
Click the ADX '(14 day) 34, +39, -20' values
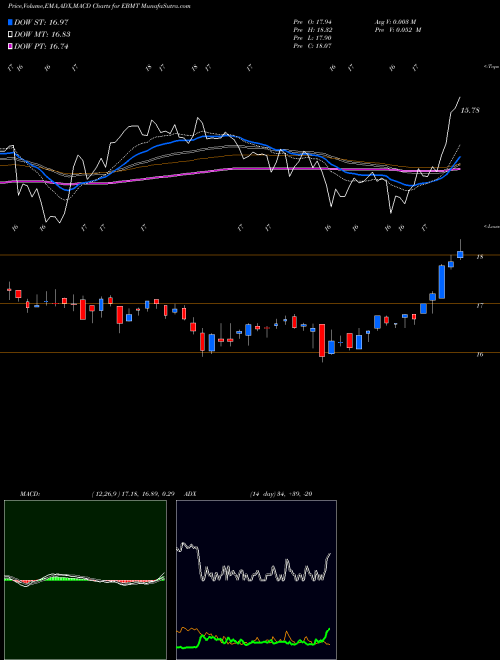click(x=281, y=494)
